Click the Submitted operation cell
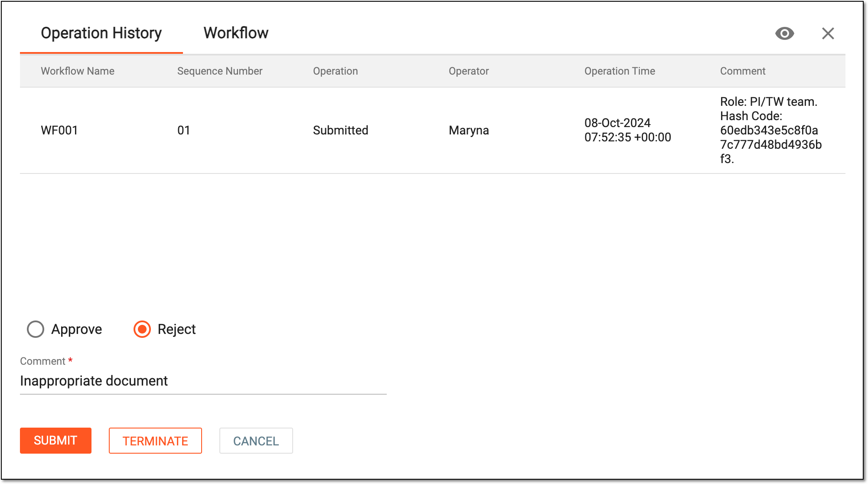868x484 pixels. click(x=341, y=130)
